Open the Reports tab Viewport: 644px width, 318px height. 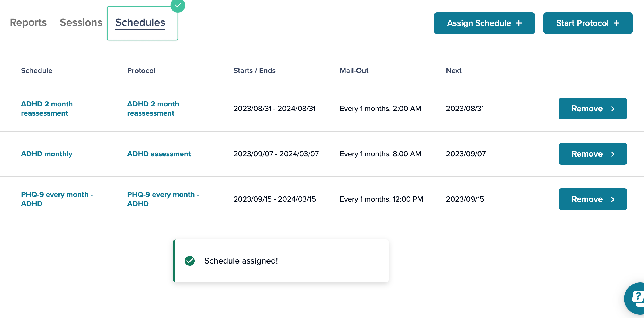(28, 23)
